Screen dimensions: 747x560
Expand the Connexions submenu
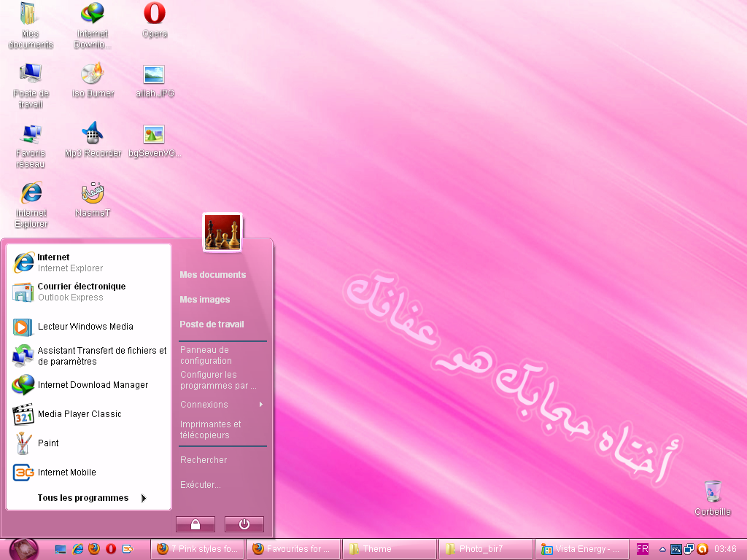click(x=204, y=404)
